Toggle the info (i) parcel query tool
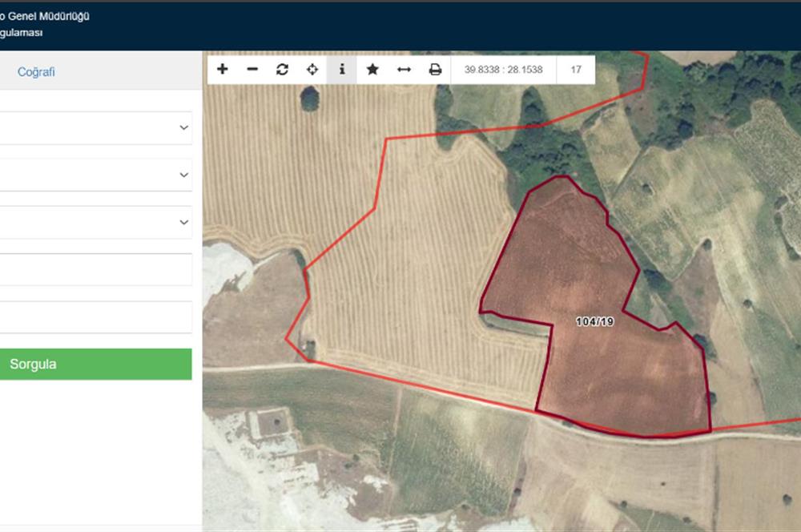 (342, 70)
